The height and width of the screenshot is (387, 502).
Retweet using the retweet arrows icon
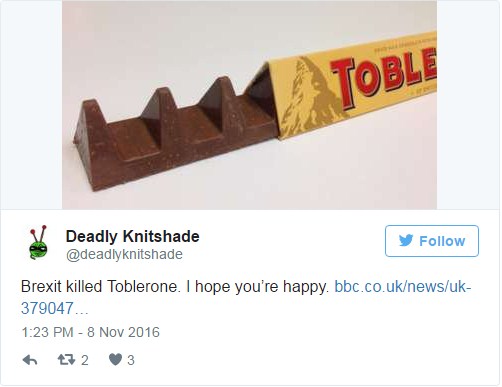66,360
